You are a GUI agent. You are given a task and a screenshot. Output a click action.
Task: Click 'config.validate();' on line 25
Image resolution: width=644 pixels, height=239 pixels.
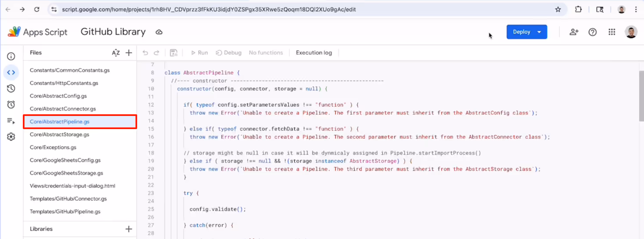click(217, 209)
